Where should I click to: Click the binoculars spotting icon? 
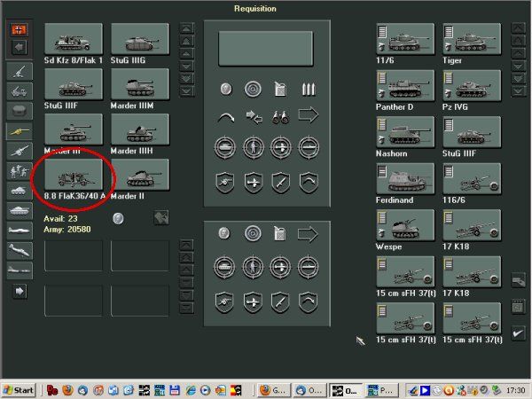coord(280,117)
